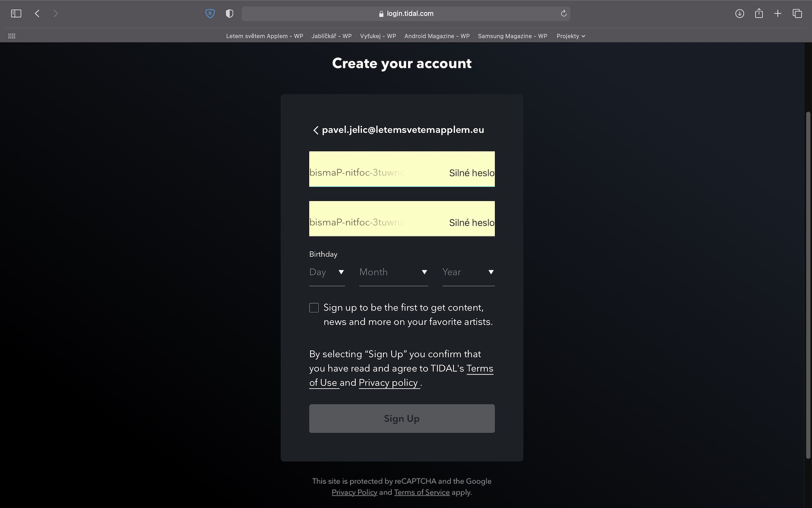Go back using the toolbar back arrow
812x508 pixels.
coord(37,14)
